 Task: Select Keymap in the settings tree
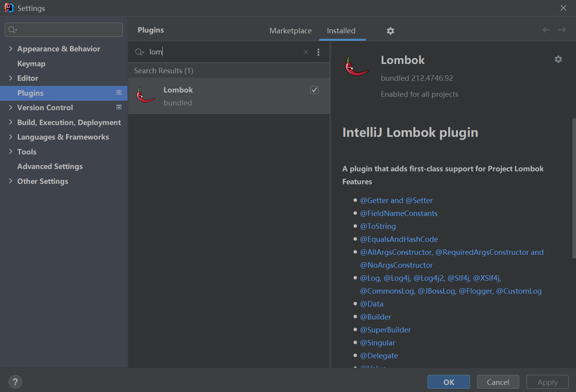31,64
